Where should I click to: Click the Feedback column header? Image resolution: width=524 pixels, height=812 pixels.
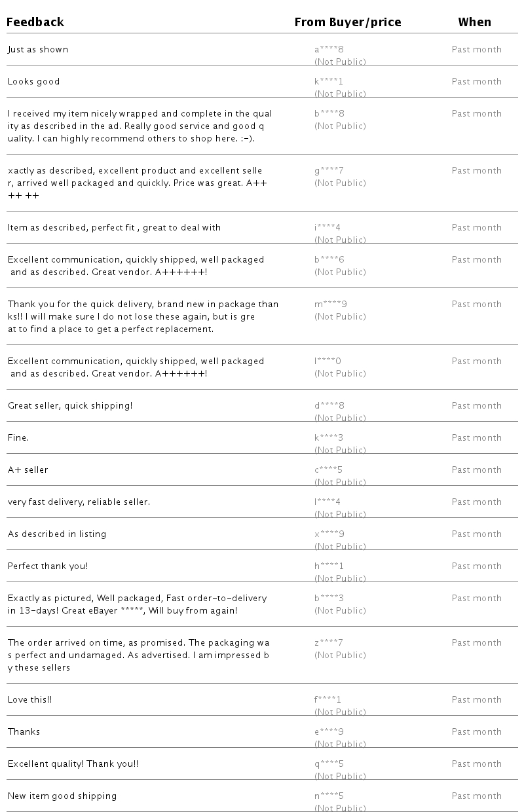click(x=35, y=22)
